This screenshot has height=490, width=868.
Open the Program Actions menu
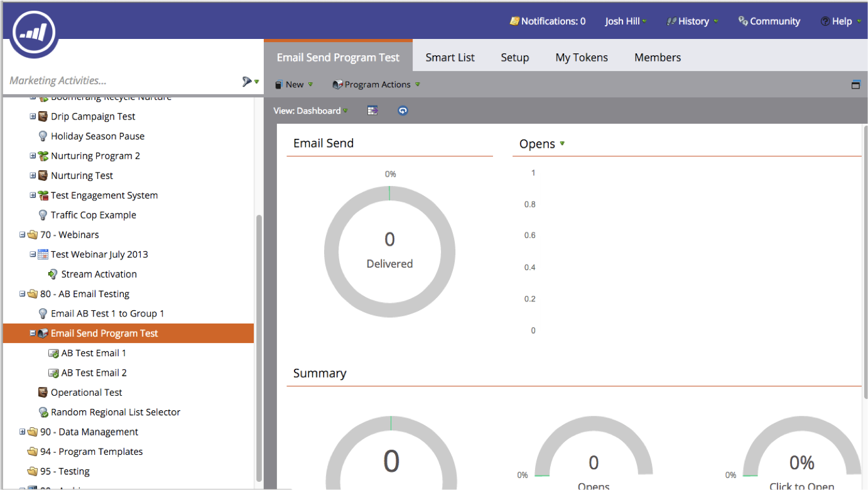point(376,85)
